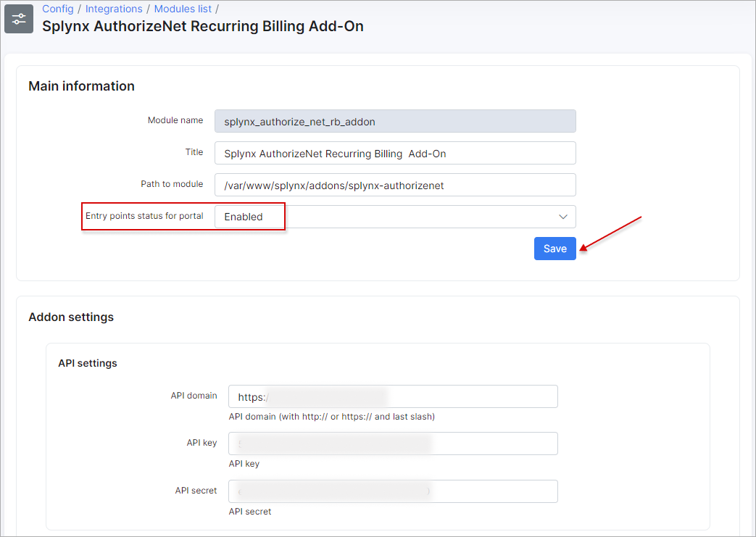Screen dimensions: 756x537
Task: Select the page title Splynx AuthorizeNet heading
Action: coord(203,26)
